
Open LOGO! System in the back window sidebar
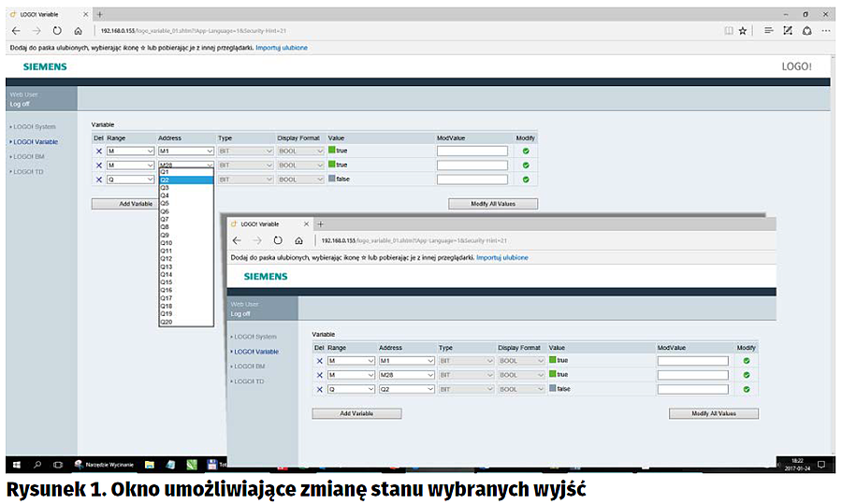(x=35, y=126)
